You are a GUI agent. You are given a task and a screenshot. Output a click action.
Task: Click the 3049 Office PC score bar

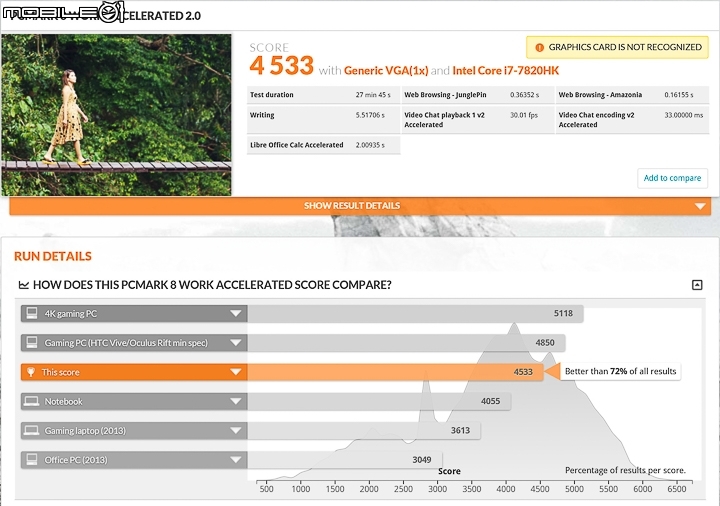point(345,460)
